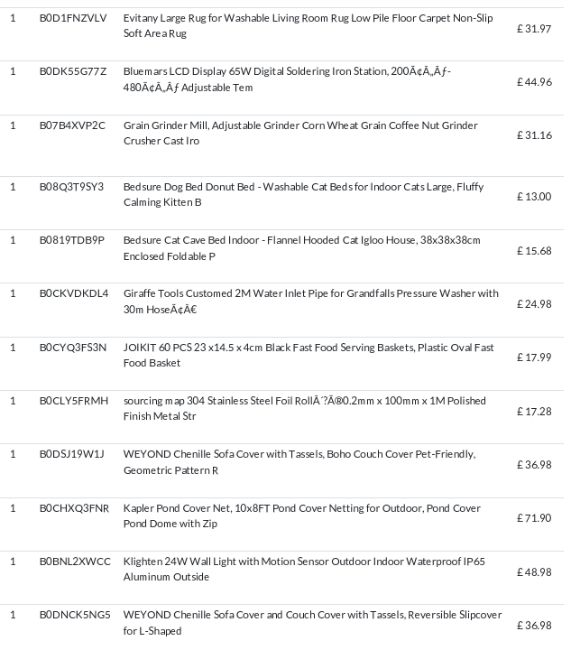Image resolution: width=571 pixels, height=650 pixels.
Task: Click ASIN B0DNCK5NG5
Action: [x=75, y=615]
